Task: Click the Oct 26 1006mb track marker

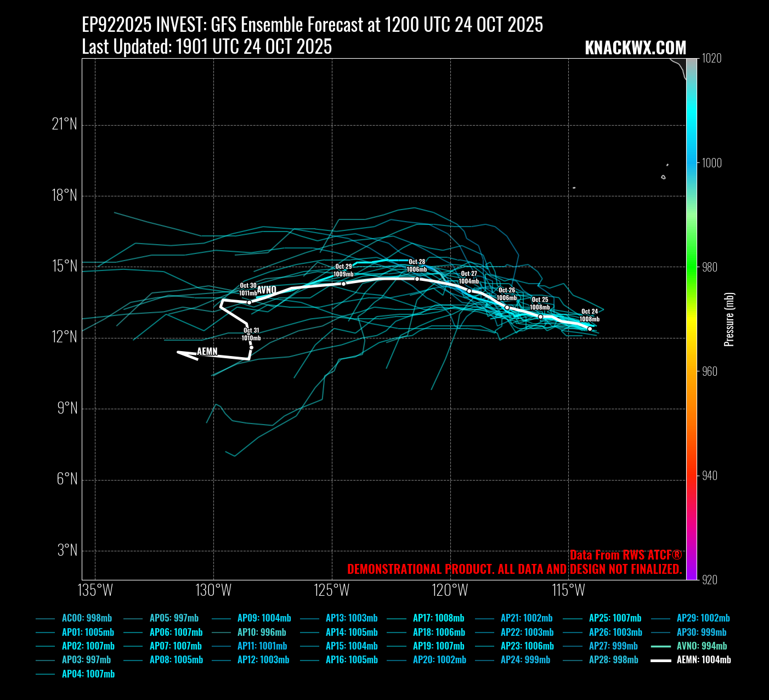Action: click(x=507, y=308)
